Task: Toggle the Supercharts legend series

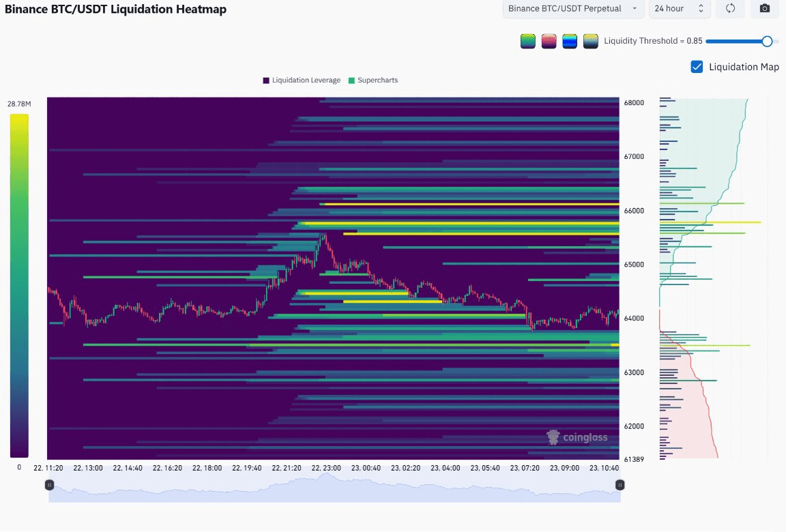Action: 373,80
